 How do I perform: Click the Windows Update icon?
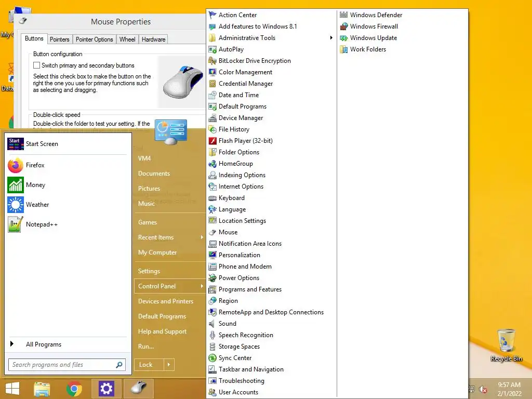(x=344, y=38)
